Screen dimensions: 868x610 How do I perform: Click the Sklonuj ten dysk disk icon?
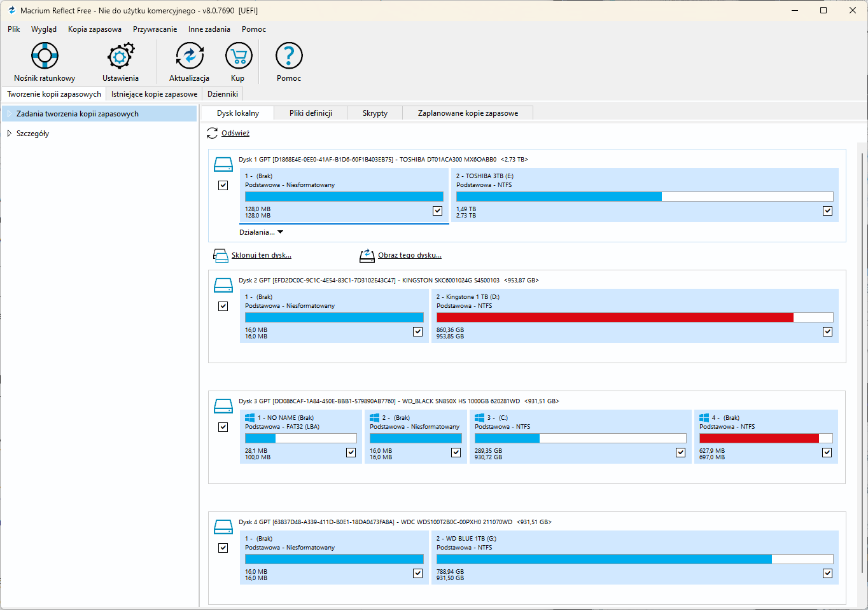220,256
